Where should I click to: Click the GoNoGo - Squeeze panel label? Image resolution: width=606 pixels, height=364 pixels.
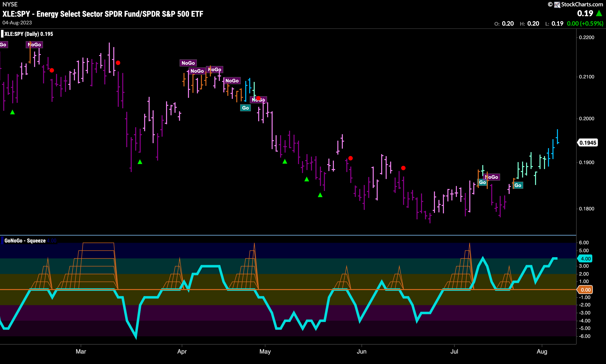coord(25,241)
